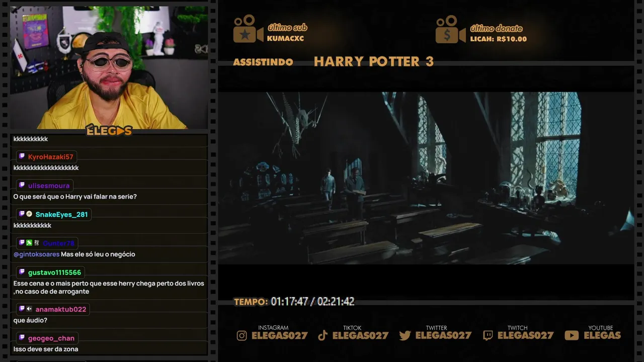Click ELEGAS YouTube channel name

(602, 335)
